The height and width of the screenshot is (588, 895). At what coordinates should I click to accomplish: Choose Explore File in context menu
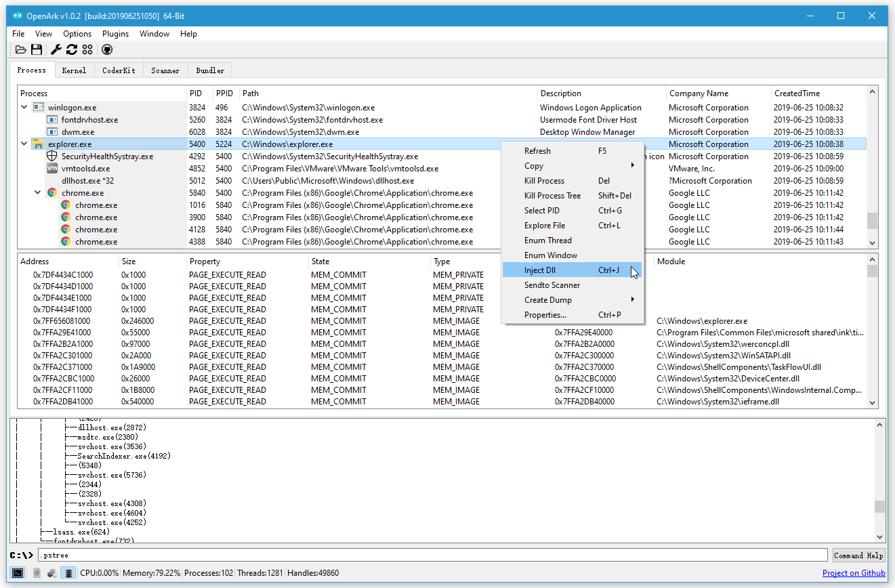[572, 225]
